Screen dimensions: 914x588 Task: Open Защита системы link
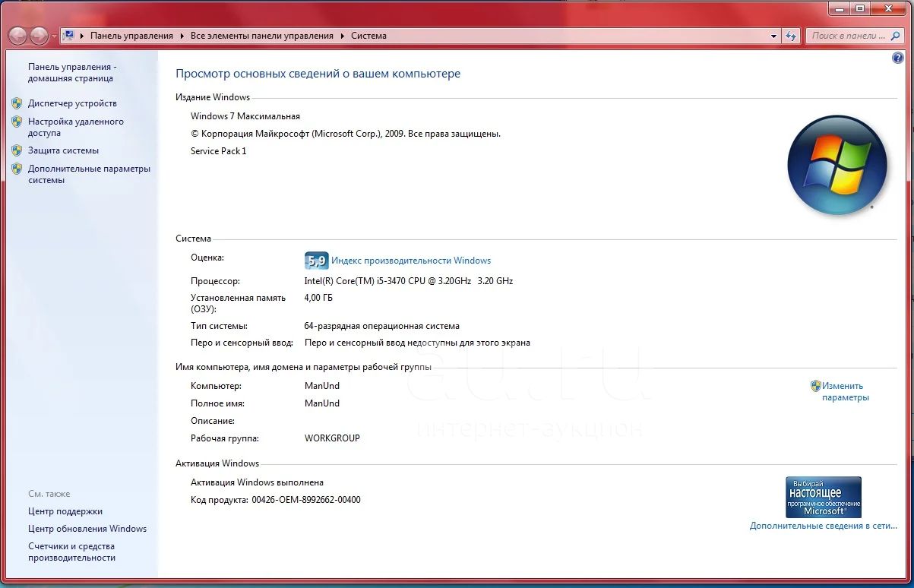point(63,150)
